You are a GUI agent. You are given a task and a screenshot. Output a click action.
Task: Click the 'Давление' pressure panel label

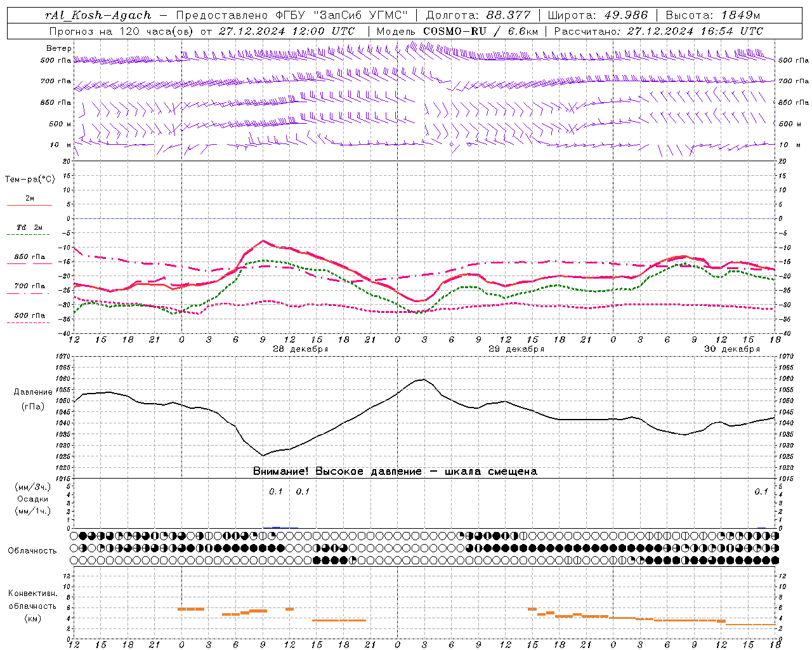33,392
